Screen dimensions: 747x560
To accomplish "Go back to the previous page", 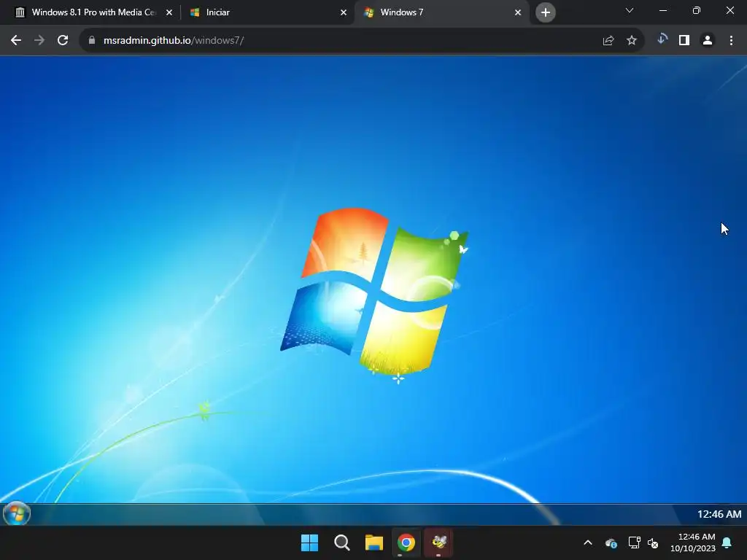I will click(16, 41).
